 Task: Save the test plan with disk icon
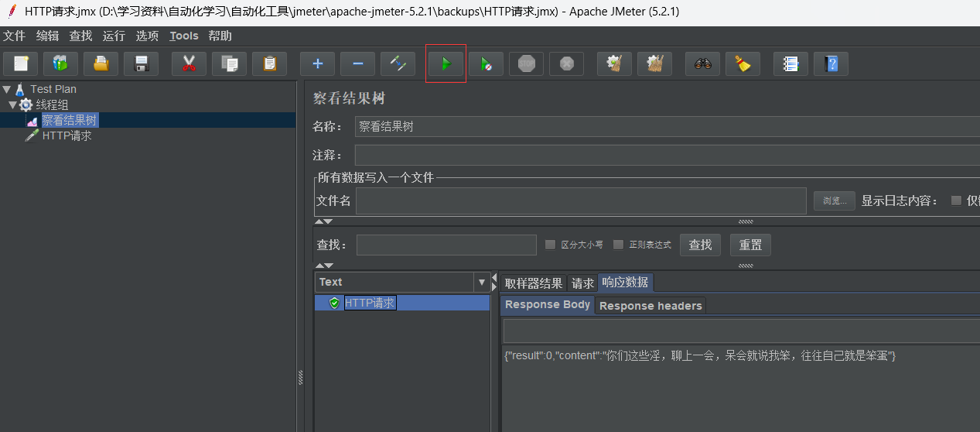[142, 63]
